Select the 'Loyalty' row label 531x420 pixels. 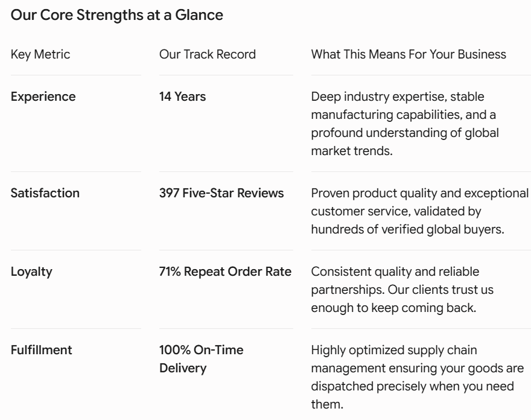(x=31, y=272)
